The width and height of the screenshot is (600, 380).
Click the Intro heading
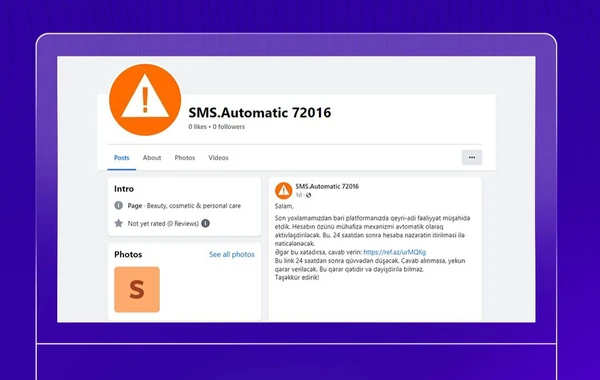(124, 189)
